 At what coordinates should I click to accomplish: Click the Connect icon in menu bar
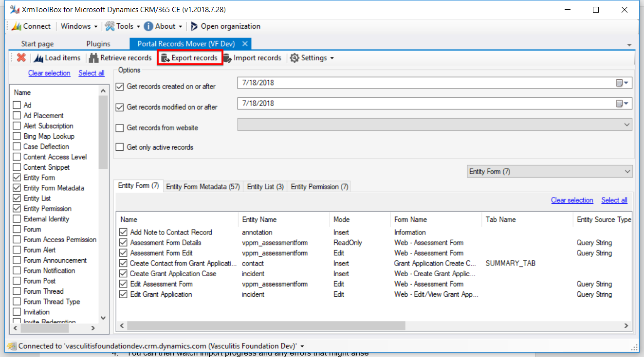click(16, 26)
